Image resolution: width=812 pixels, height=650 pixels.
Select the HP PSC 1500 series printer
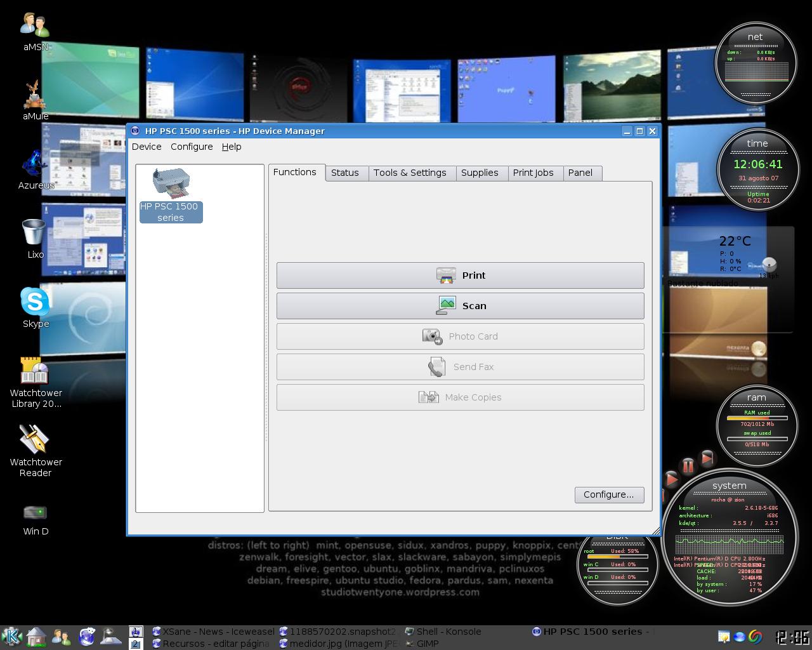171,196
